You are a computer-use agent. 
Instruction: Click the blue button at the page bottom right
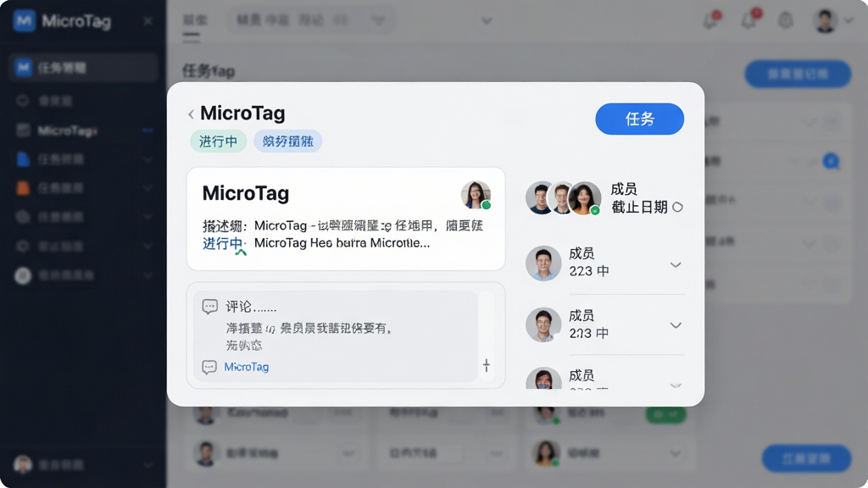tap(807, 458)
